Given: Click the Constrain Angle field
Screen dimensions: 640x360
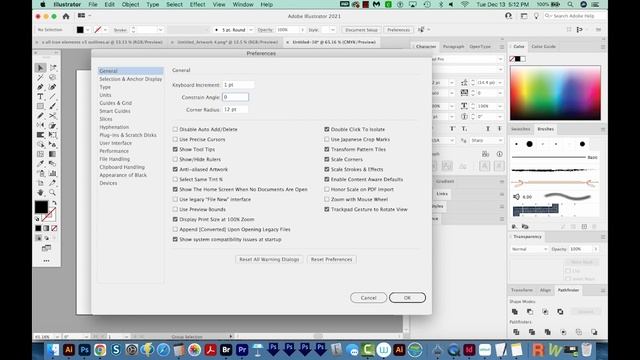Looking at the screenshot, I should point(235,97).
